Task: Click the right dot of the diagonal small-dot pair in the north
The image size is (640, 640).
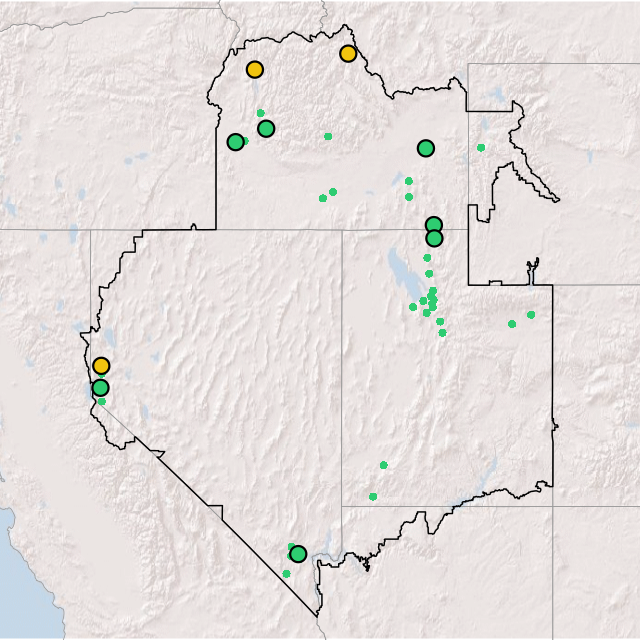Action: [x=333, y=192]
